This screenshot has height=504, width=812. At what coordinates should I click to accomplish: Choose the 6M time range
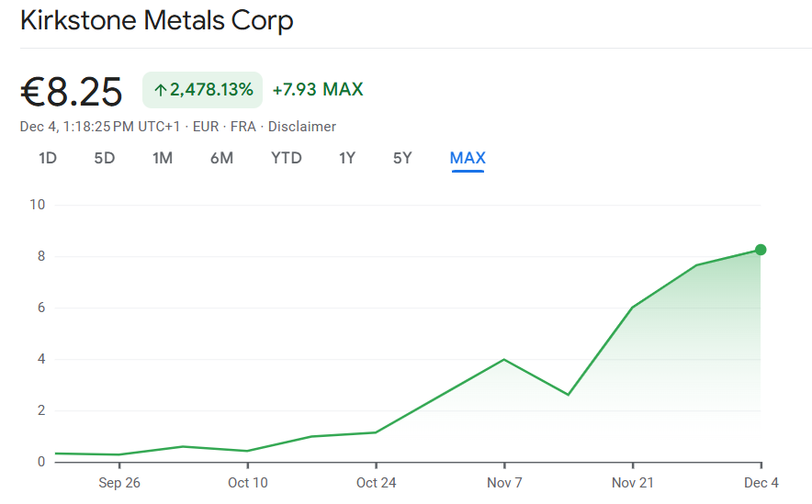coord(221,158)
